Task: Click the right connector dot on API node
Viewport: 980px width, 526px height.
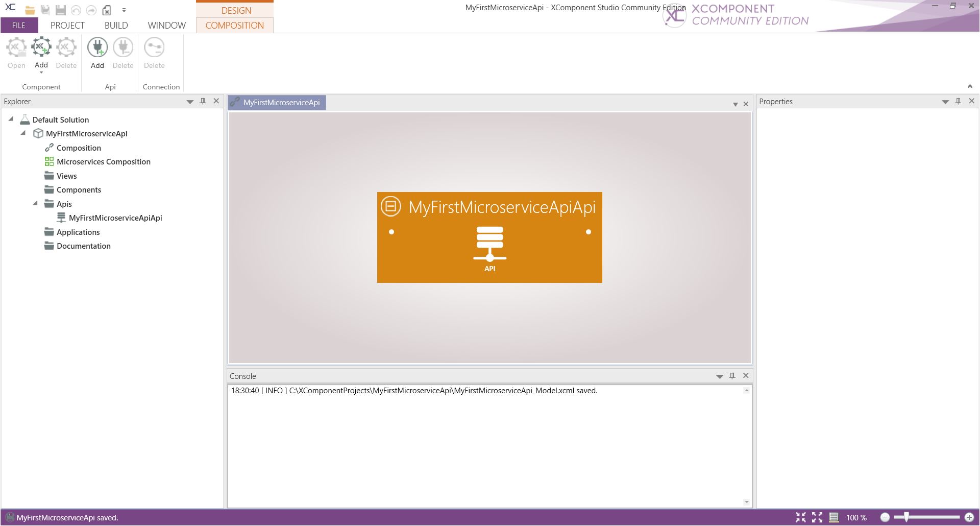Action: click(589, 232)
